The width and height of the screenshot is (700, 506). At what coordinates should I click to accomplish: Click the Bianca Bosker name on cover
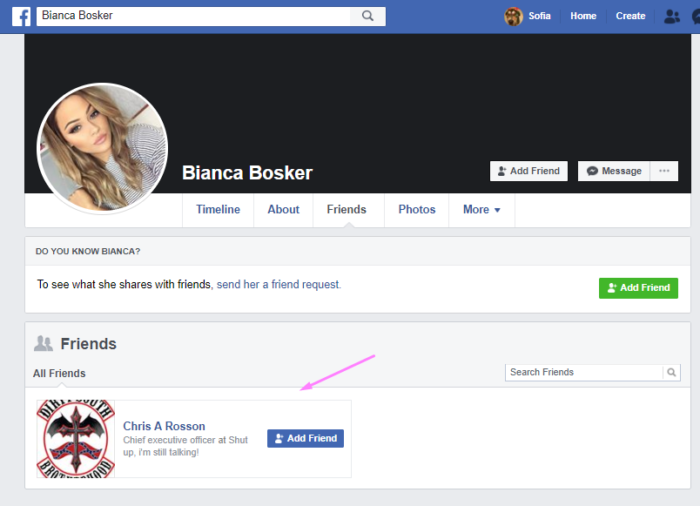click(247, 173)
